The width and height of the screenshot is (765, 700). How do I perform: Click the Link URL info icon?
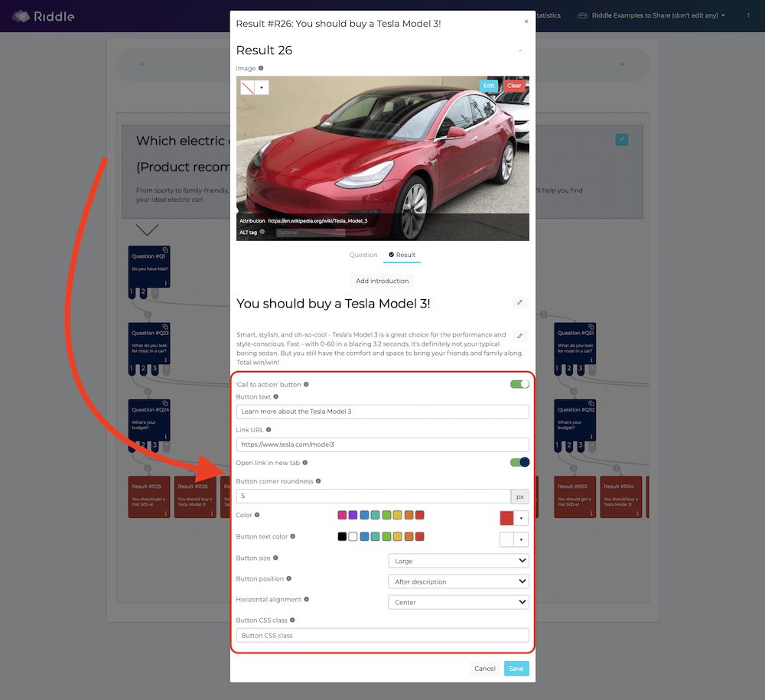[269, 430]
